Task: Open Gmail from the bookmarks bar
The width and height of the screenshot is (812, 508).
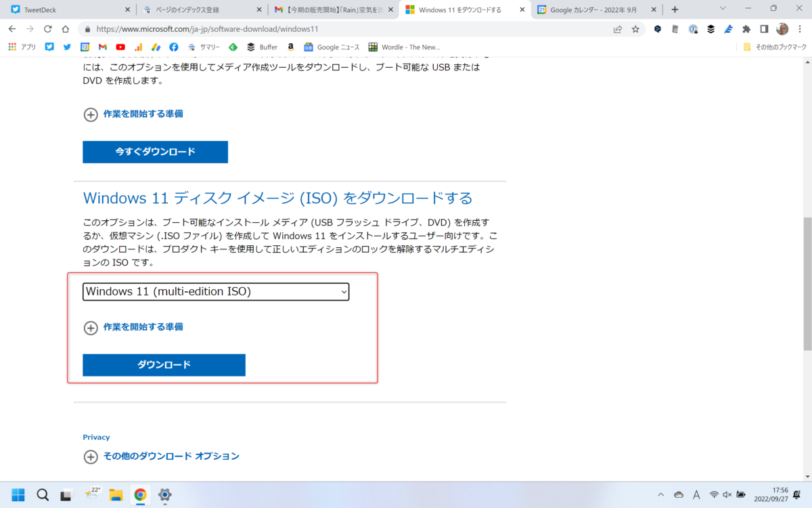Action: coord(103,47)
